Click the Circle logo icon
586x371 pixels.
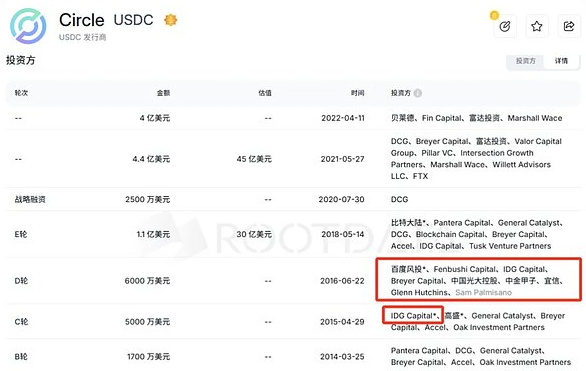[28, 26]
